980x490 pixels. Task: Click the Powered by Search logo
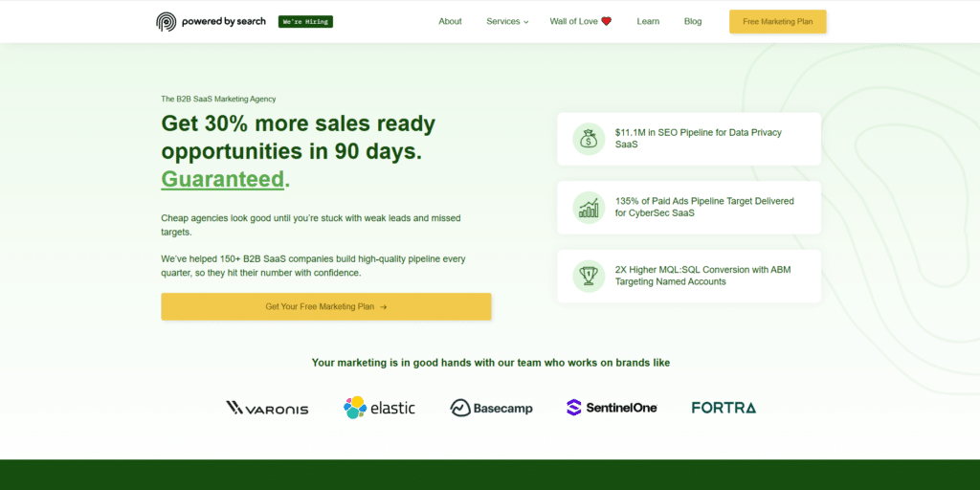[x=211, y=21]
